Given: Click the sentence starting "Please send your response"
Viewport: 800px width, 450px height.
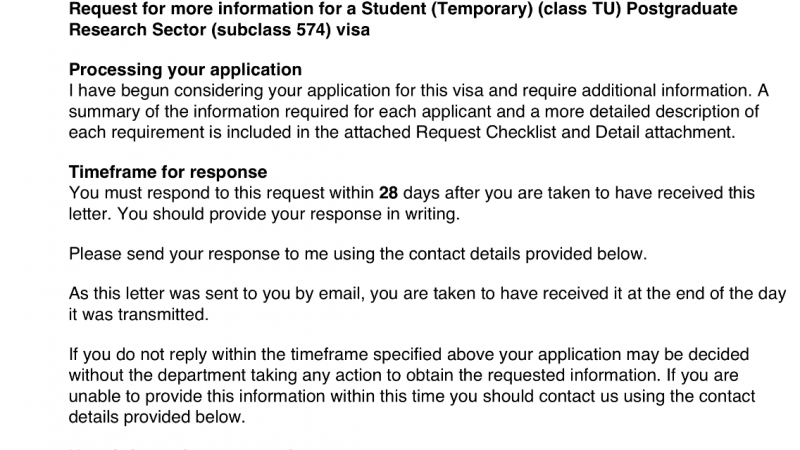Looking at the screenshot, I should tap(358, 254).
